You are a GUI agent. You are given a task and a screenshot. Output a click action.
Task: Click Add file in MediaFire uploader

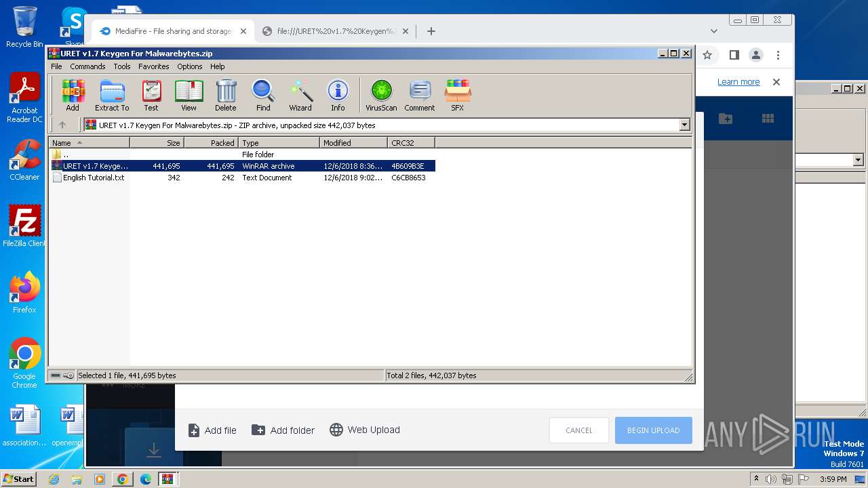(x=212, y=430)
